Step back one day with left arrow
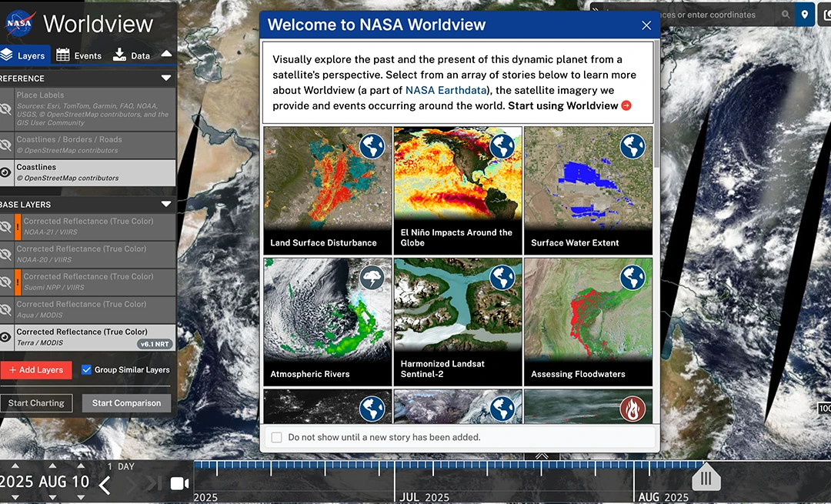 click(105, 484)
